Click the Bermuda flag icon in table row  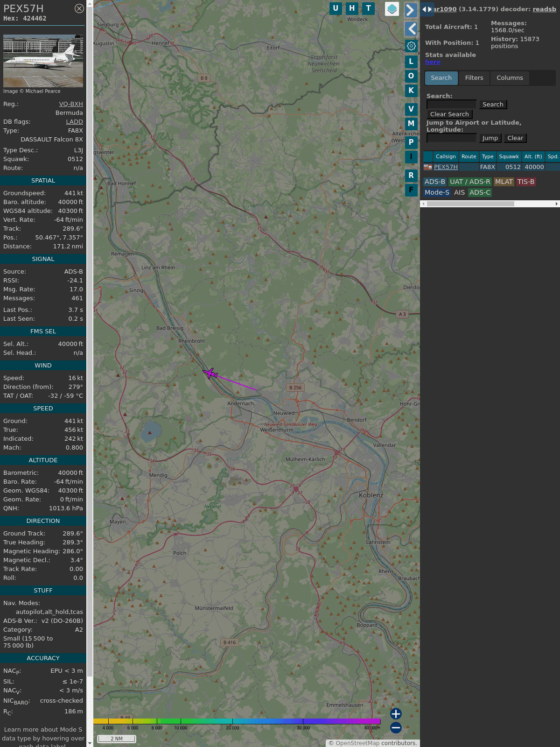click(428, 167)
